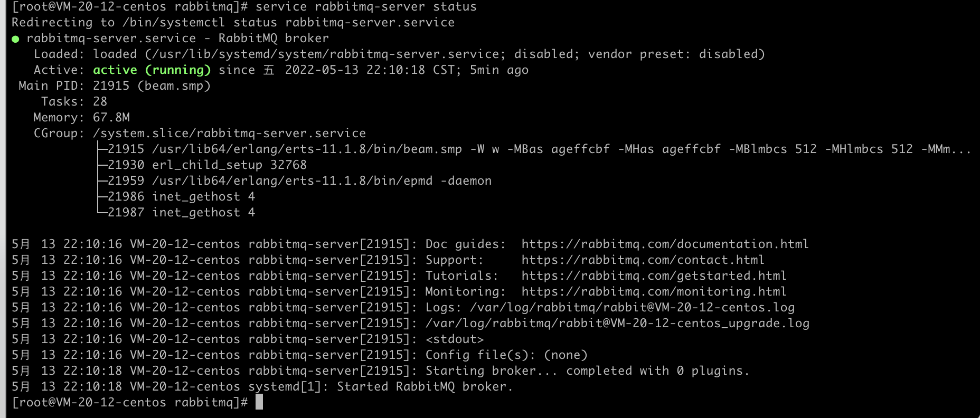This screenshot has height=418, width=980.
Task: Click the 21986 inet_gethost process entry
Action: 181,196
